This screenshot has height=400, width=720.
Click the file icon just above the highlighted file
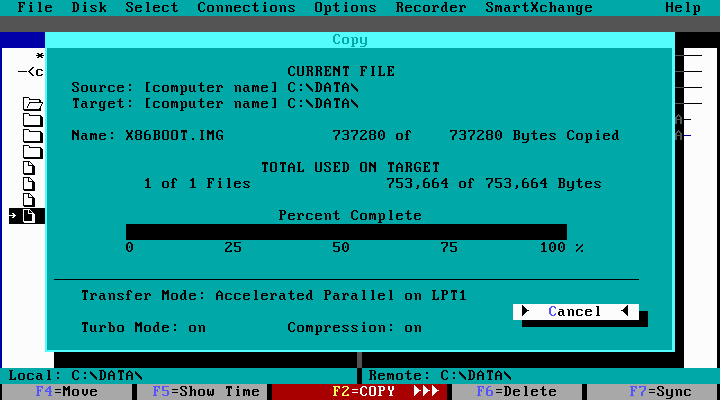(29, 200)
